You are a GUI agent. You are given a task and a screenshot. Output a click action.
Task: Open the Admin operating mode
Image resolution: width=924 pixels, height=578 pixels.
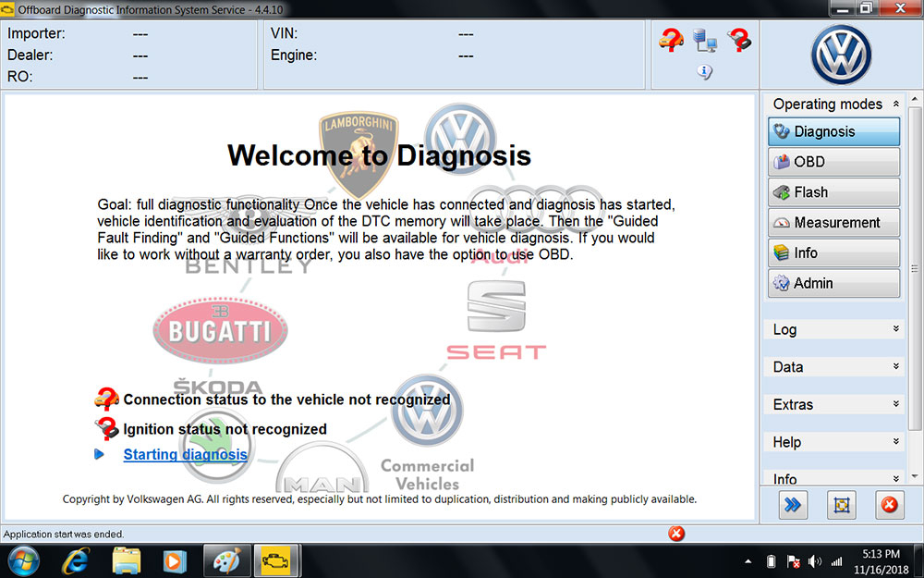coord(833,284)
